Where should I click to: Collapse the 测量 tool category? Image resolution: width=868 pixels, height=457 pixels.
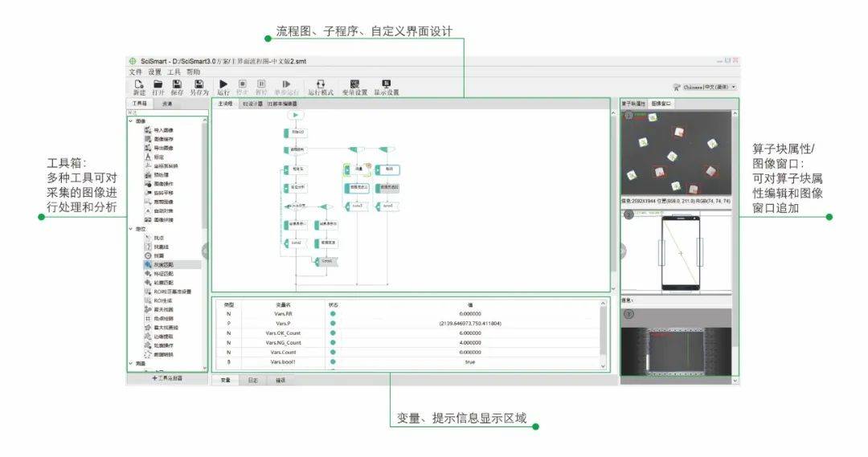pyautogui.click(x=131, y=364)
